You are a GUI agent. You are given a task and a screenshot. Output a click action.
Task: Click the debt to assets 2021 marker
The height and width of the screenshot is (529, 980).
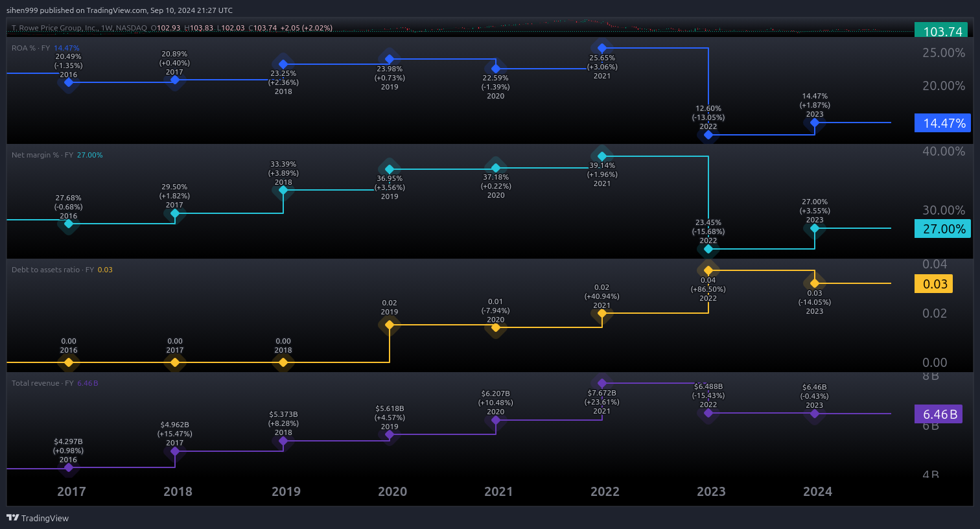tap(602, 313)
